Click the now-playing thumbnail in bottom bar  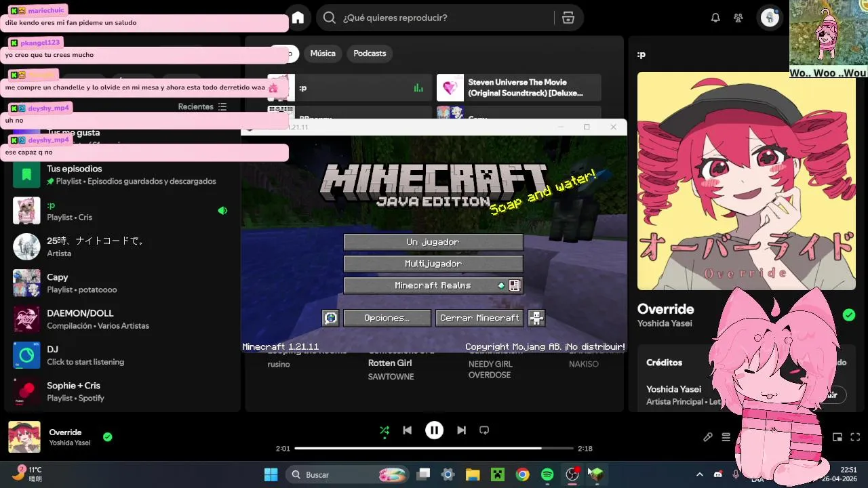pos(24,437)
